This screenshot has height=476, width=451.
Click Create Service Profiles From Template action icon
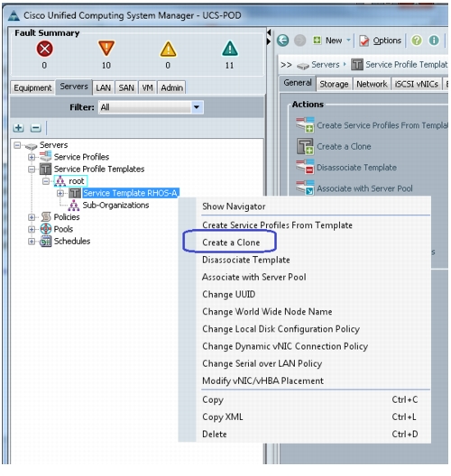coord(305,125)
